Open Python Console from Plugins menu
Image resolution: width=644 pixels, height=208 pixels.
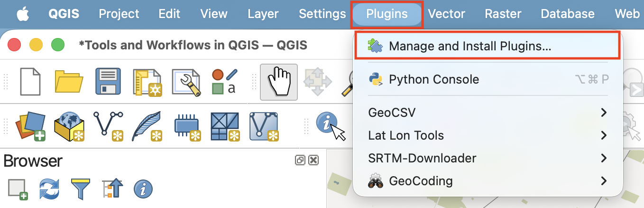pyautogui.click(x=488, y=79)
